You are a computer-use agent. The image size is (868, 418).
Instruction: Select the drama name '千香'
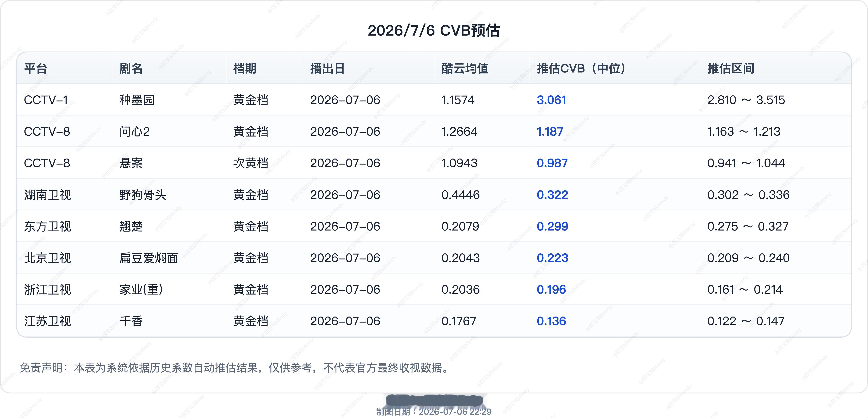(131, 321)
